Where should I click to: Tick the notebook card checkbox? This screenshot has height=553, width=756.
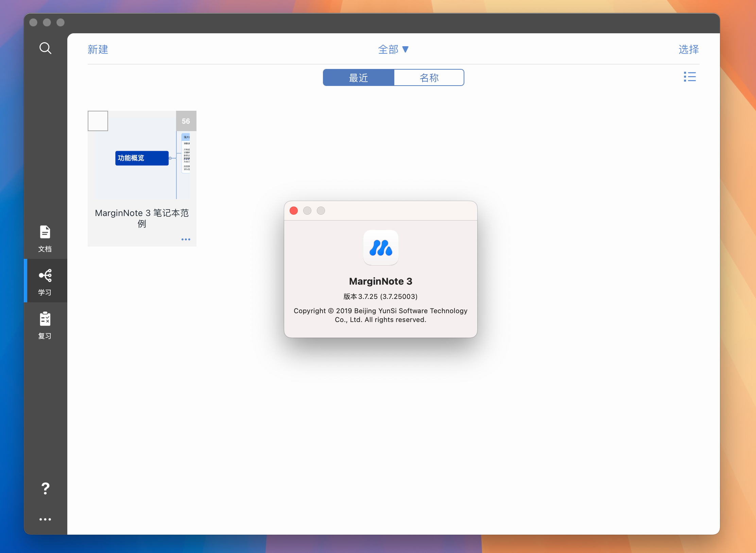pos(98,121)
